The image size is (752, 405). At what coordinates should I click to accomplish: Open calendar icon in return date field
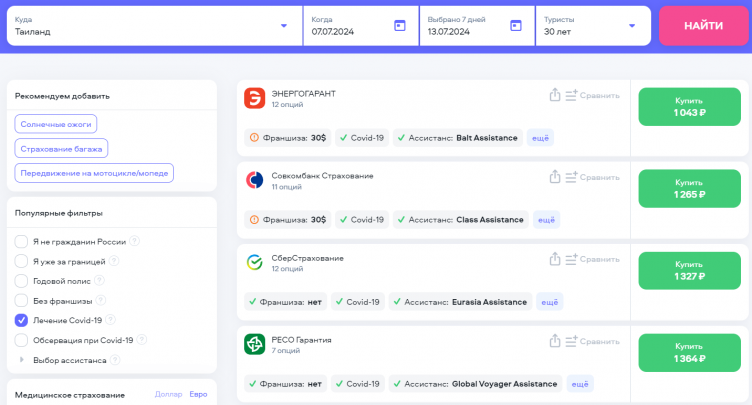[516, 25]
